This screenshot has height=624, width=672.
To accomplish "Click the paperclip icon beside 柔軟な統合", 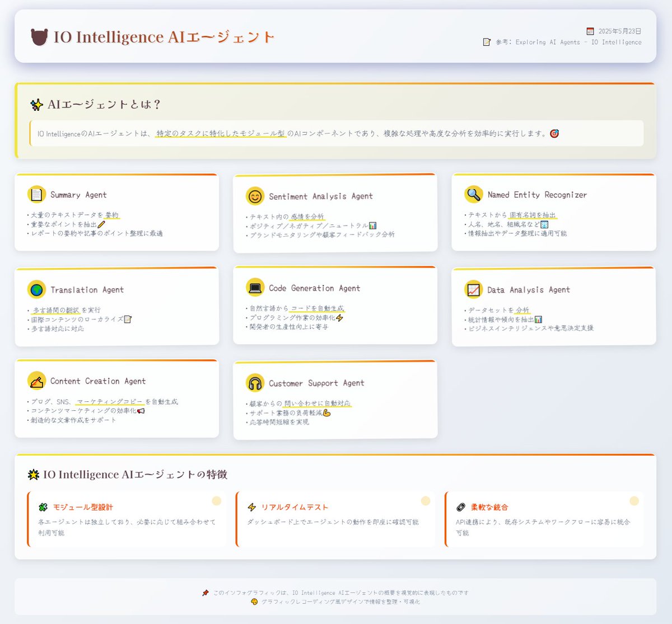I will coord(460,506).
